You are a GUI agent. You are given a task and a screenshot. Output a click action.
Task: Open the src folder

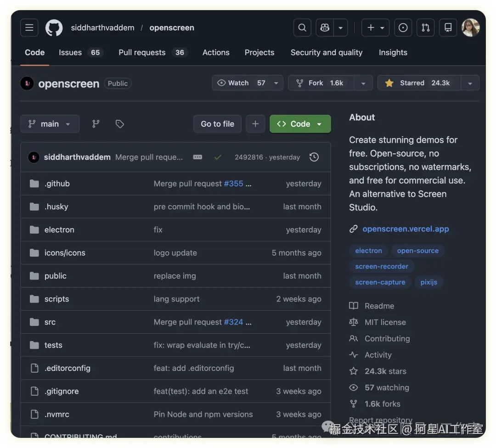click(x=50, y=322)
